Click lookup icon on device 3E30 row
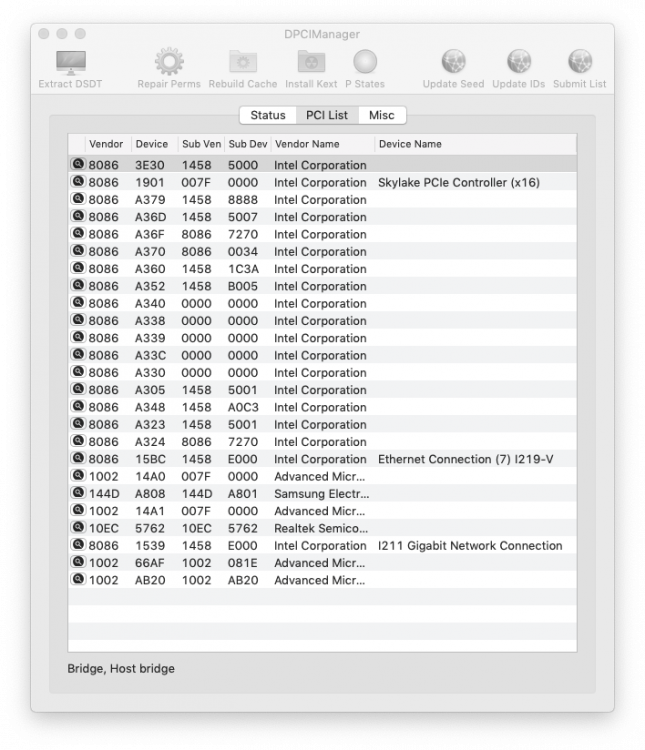This screenshot has height=750, width=645. (78, 164)
